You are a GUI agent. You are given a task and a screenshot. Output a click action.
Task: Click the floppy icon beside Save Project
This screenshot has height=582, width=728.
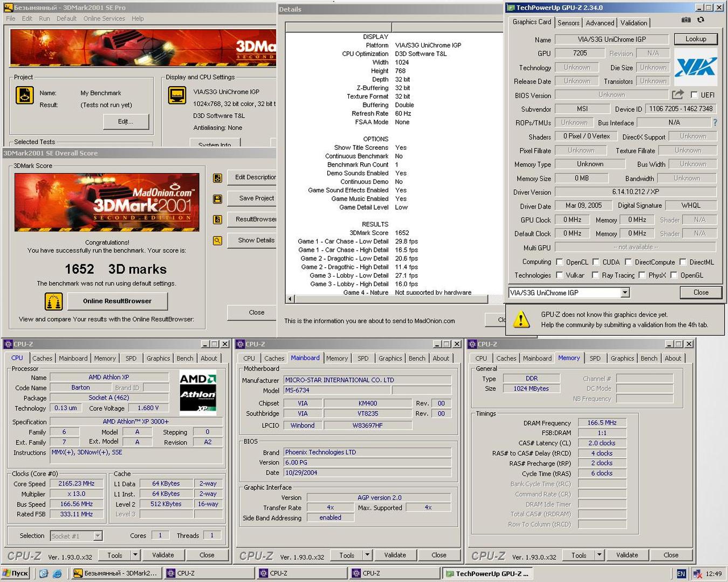point(217,199)
